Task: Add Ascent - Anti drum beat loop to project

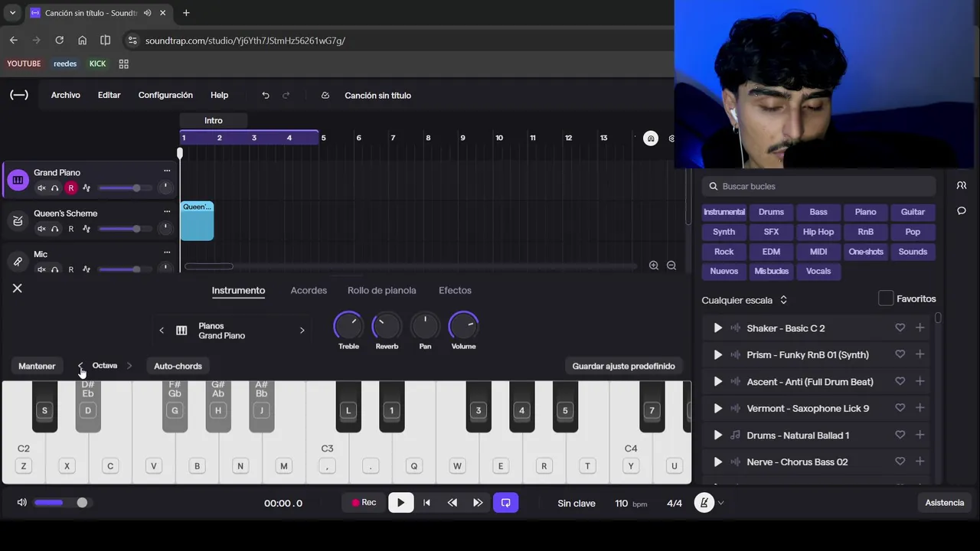Action: coord(920,381)
